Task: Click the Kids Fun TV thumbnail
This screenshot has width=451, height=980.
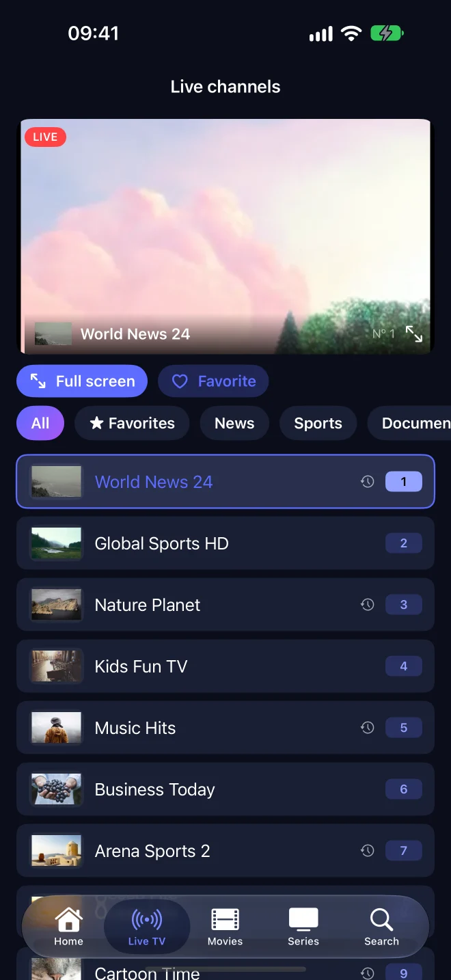Action: [56, 666]
